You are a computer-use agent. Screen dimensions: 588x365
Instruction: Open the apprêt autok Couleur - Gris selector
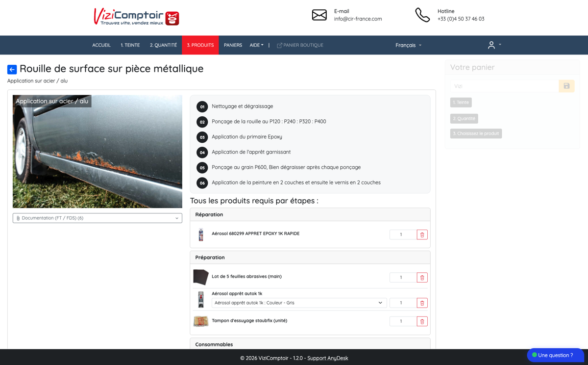tap(299, 303)
